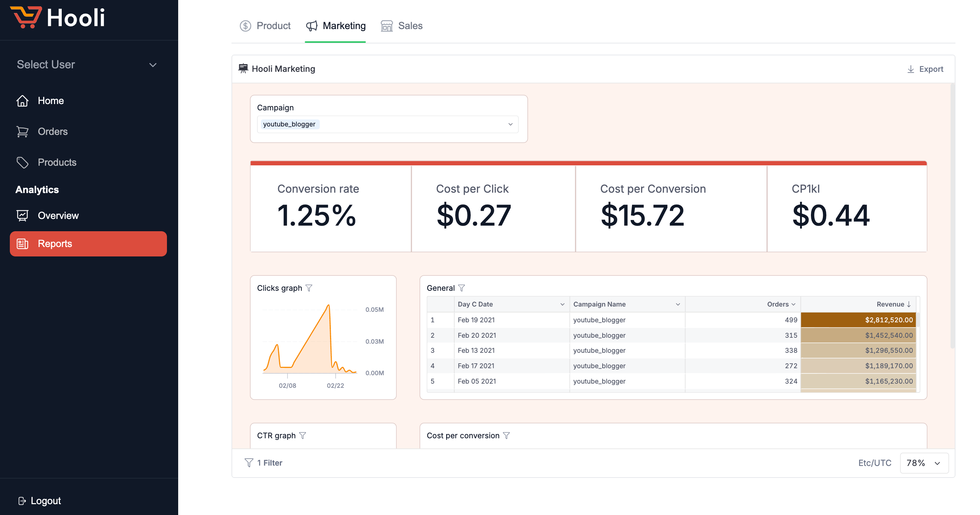Click the General table filter funnel icon
This screenshot has height=515, width=980.
click(462, 288)
